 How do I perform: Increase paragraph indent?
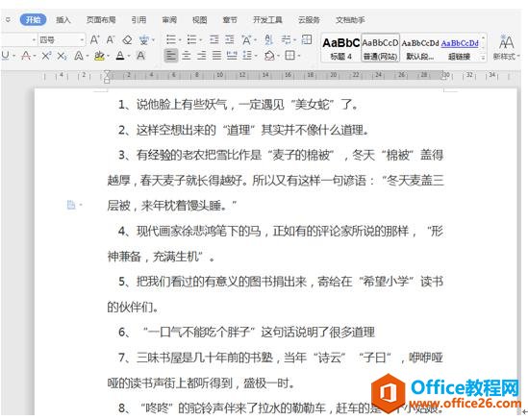click(230, 39)
